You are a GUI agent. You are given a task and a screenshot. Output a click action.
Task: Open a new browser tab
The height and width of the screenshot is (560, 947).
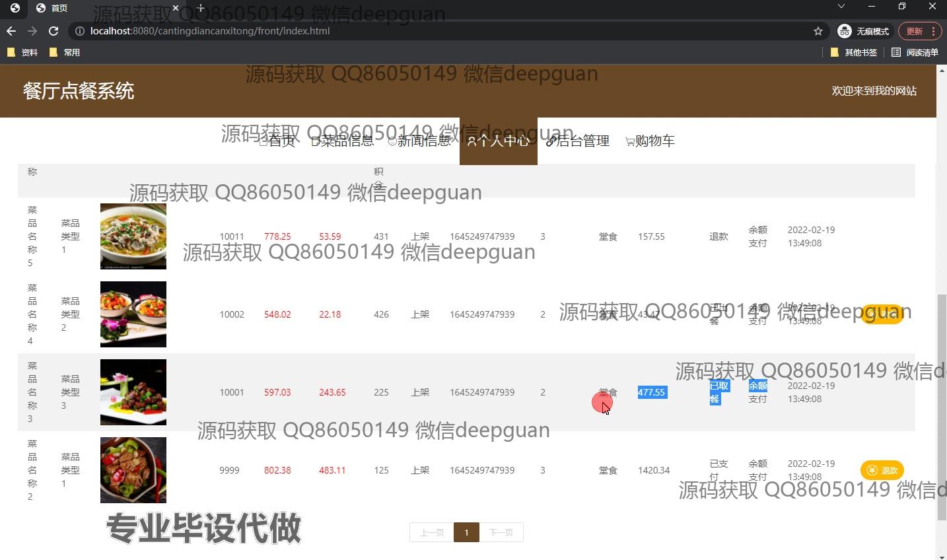click(x=201, y=8)
